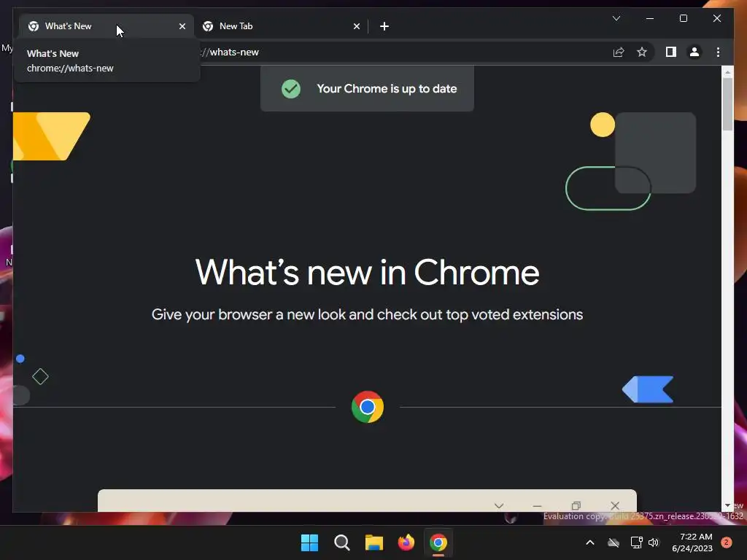Switch to the What's New tab
747x560 pixels.
106,26
